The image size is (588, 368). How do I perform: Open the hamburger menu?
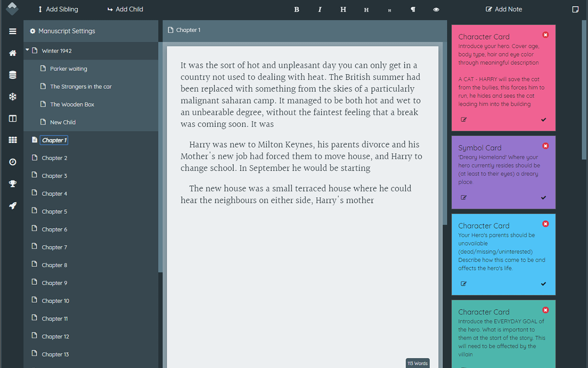tap(12, 31)
